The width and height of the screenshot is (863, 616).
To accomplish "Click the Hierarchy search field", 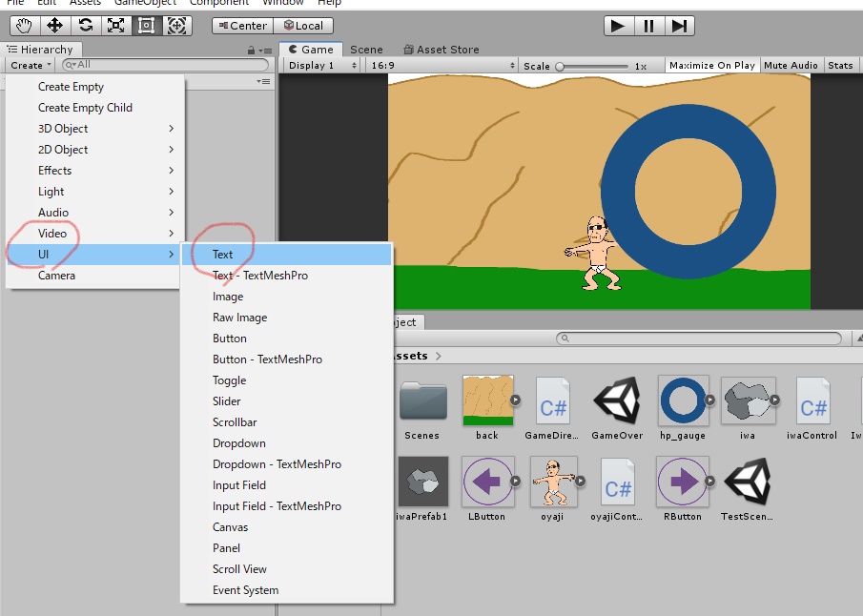I will pos(165,65).
